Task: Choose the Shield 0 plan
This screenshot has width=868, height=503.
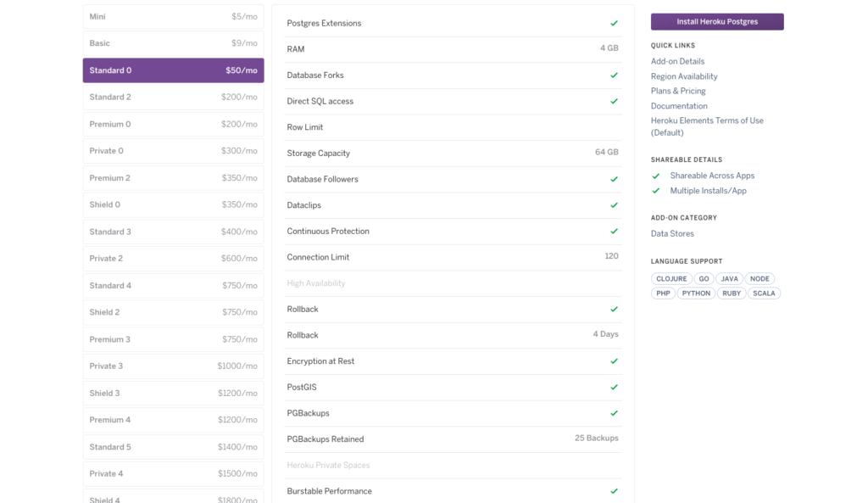Action: point(173,204)
